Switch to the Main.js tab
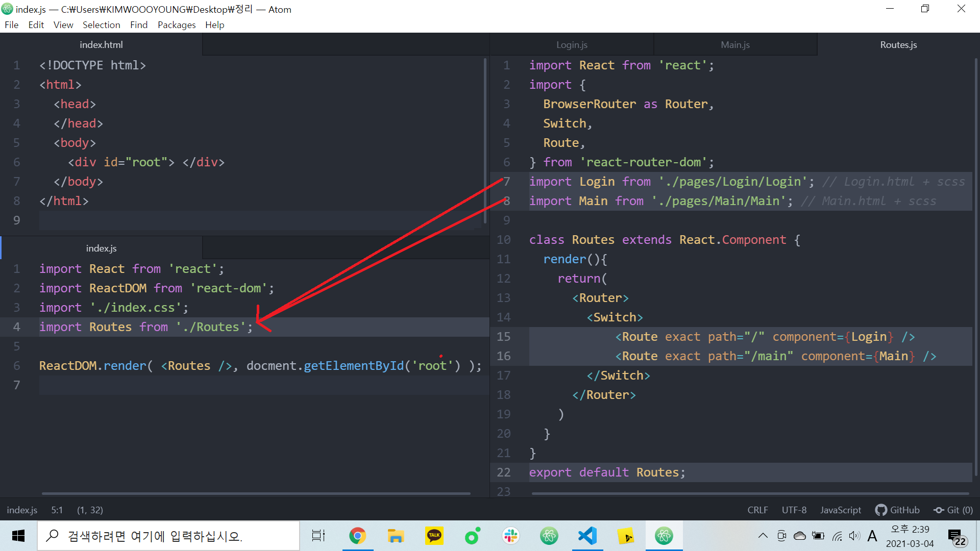This screenshot has width=980, height=551. [735, 44]
